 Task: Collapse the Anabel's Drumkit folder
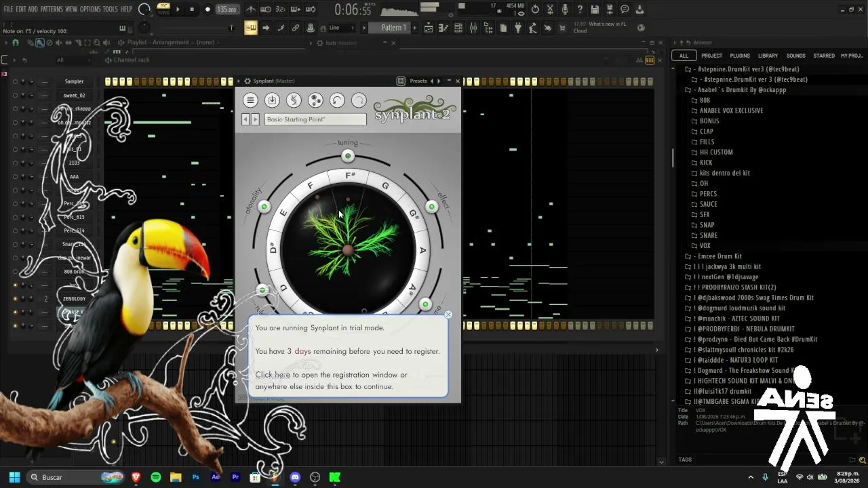(736, 90)
